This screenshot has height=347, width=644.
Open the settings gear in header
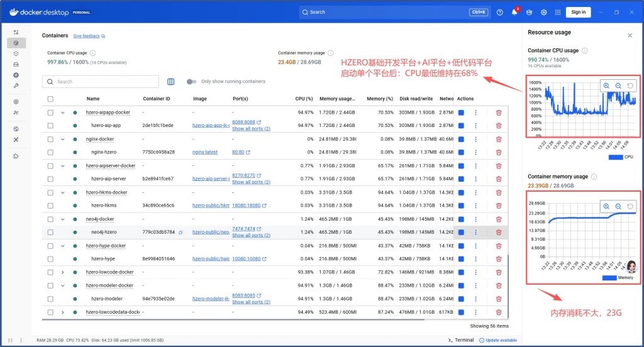point(543,12)
